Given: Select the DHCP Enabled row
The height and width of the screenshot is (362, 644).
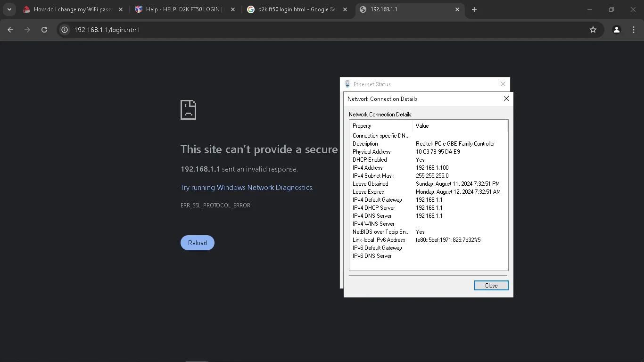Looking at the screenshot, I should [429, 160].
